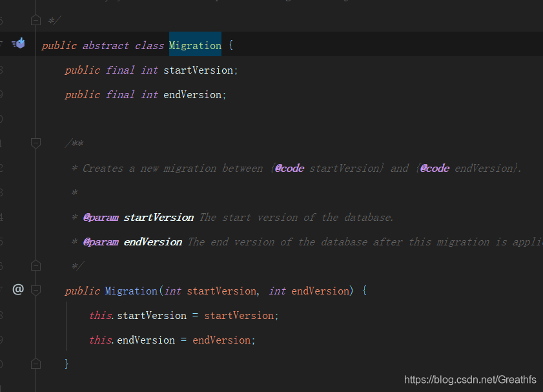Click the @param tag for startVersion
Viewport: 543px width, 392px height.
point(101,218)
